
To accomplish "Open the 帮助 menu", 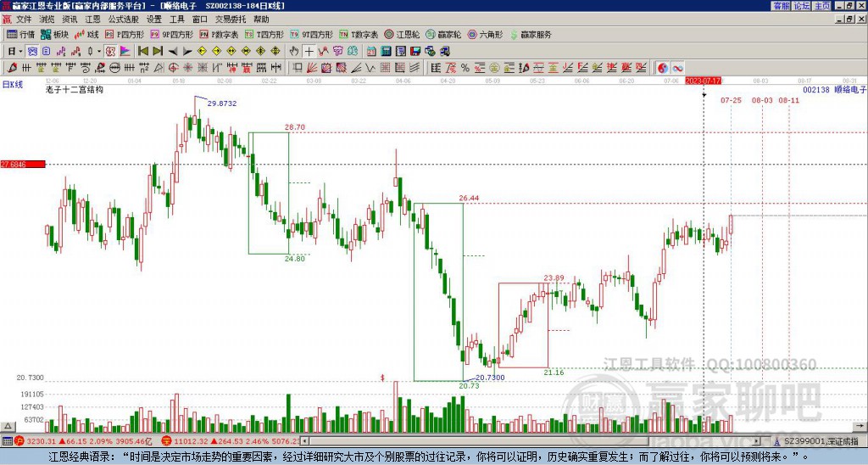I will (261, 20).
